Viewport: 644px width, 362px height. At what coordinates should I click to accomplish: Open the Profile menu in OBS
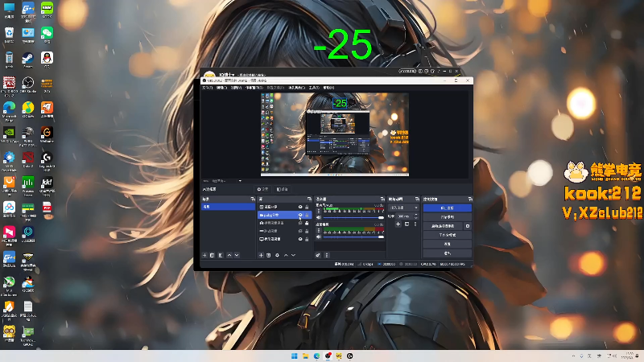coord(275,88)
